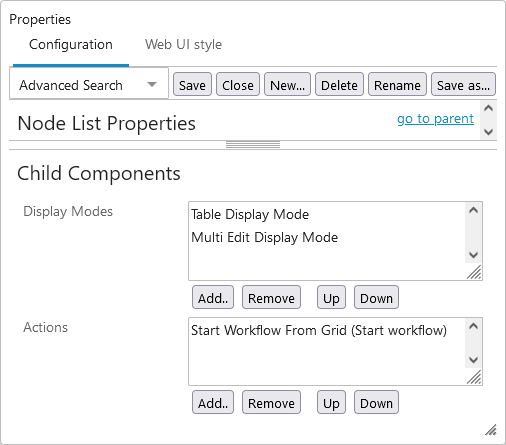Delete the current configuration

click(x=339, y=84)
